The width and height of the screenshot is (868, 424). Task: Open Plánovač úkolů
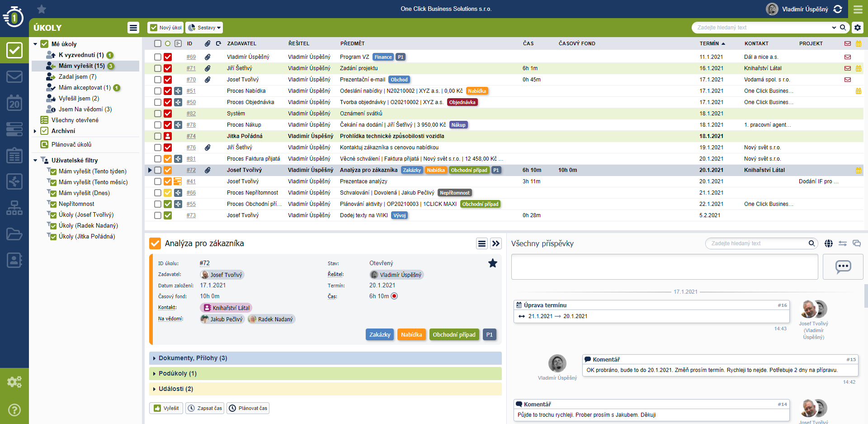point(71,145)
